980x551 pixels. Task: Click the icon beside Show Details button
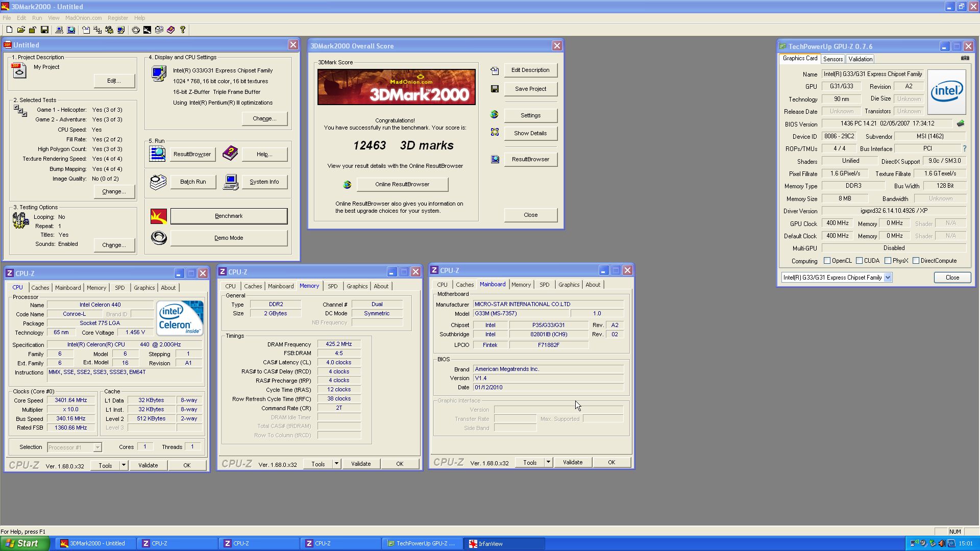click(495, 132)
